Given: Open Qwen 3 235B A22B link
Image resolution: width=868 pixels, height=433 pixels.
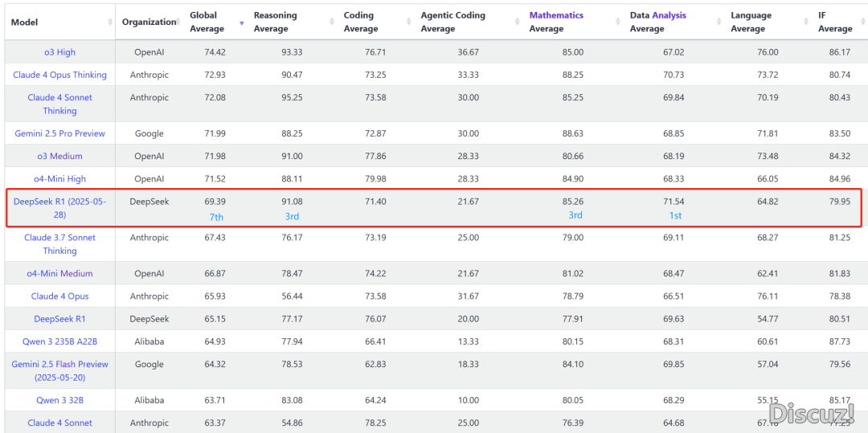Looking at the screenshot, I should pyautogui.click(x=59, y=341).
